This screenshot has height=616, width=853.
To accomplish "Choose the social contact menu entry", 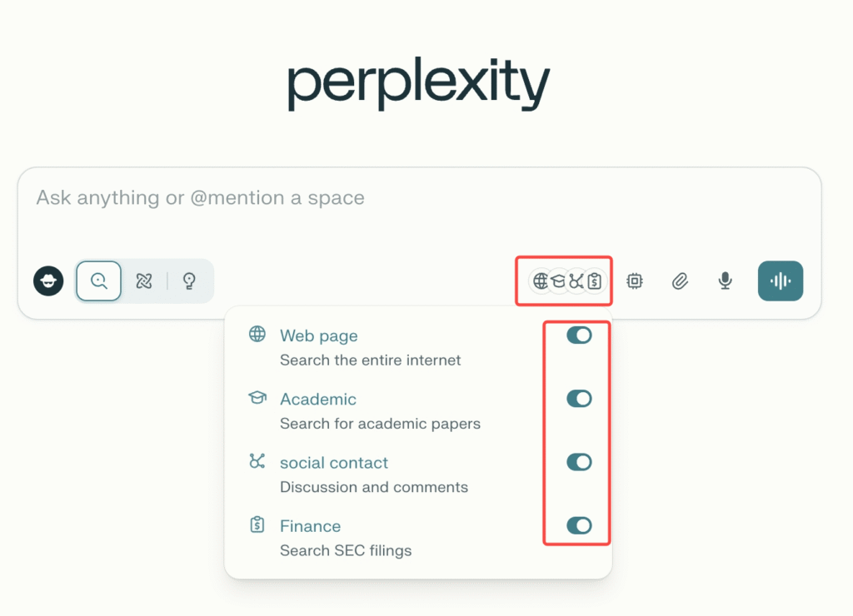I will [334, 463].
